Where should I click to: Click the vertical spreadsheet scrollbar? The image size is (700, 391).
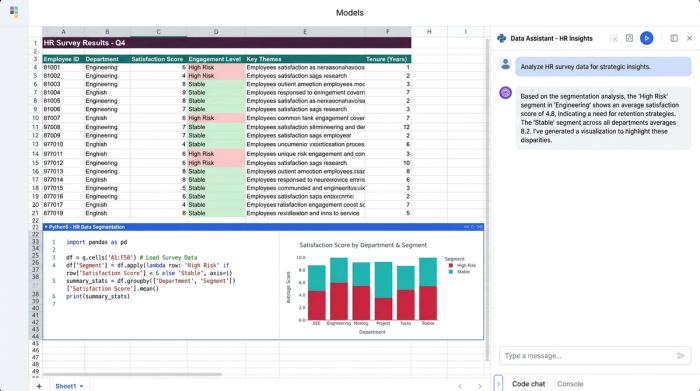pos(487,200)
